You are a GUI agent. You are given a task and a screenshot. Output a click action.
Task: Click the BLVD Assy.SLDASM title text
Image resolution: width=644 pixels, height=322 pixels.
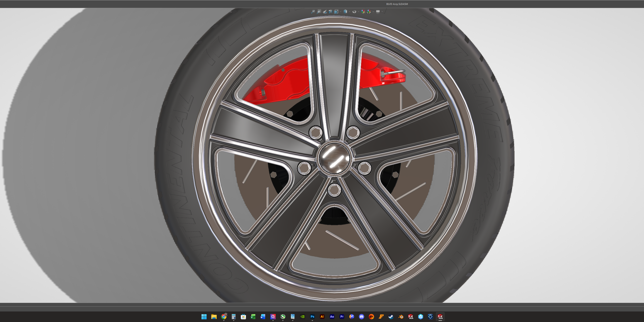click(x=397, y=4)
